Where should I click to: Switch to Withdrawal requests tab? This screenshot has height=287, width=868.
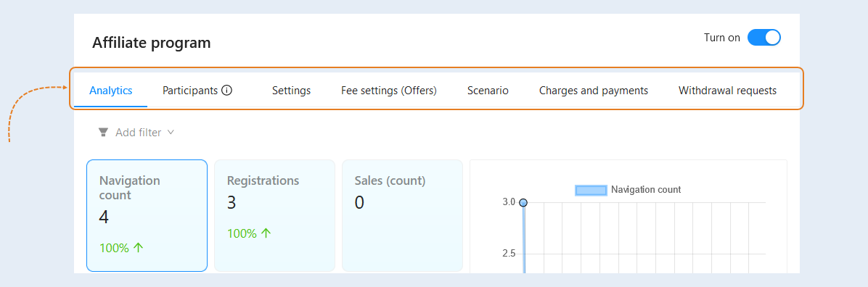point(727,91)
